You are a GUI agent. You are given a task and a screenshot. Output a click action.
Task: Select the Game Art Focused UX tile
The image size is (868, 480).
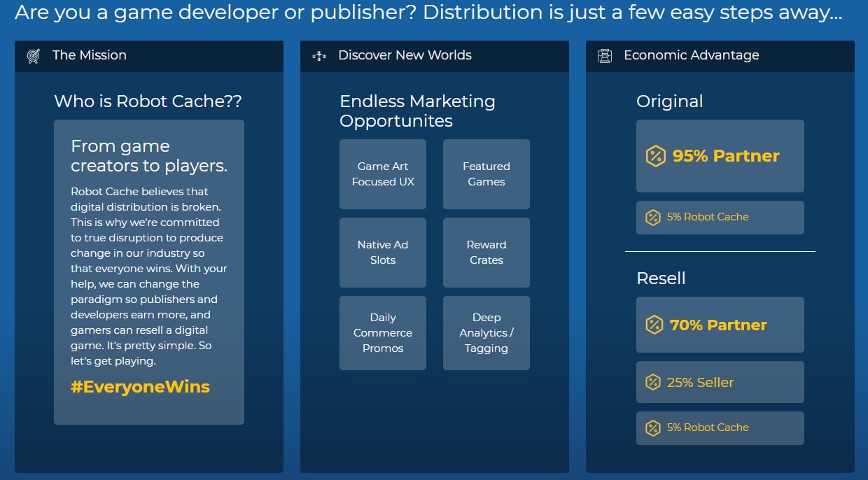[383, 174]
